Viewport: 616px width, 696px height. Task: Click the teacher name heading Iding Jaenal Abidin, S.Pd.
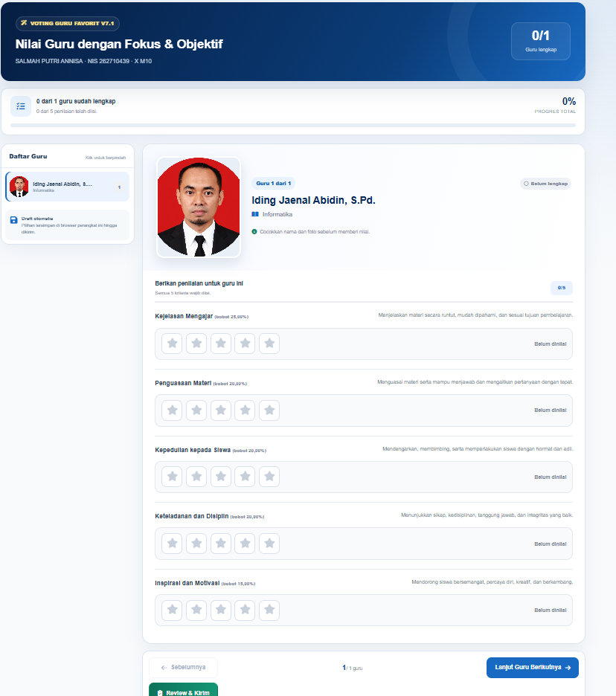coord(313,201)
